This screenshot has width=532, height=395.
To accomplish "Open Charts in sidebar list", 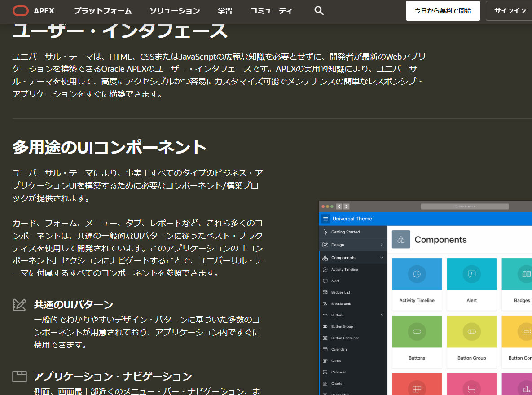I will point(353,383).
